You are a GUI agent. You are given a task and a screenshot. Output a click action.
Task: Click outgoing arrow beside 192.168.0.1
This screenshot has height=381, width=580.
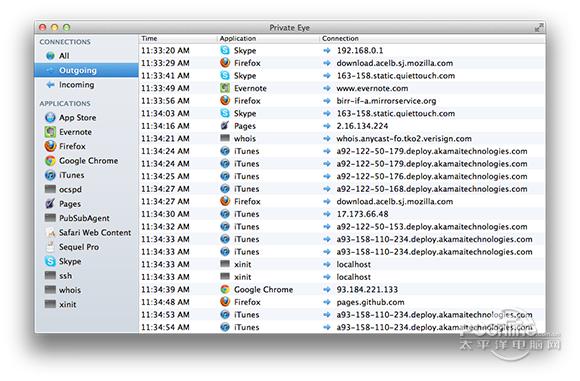click(x=327, y=50)
